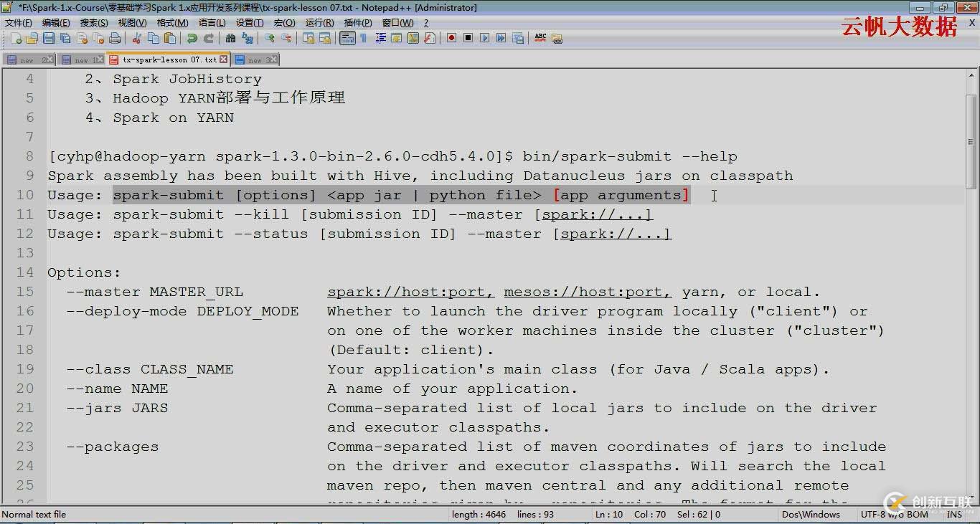Toggle synchronized vertical scrolling icon

coord(308,38)
